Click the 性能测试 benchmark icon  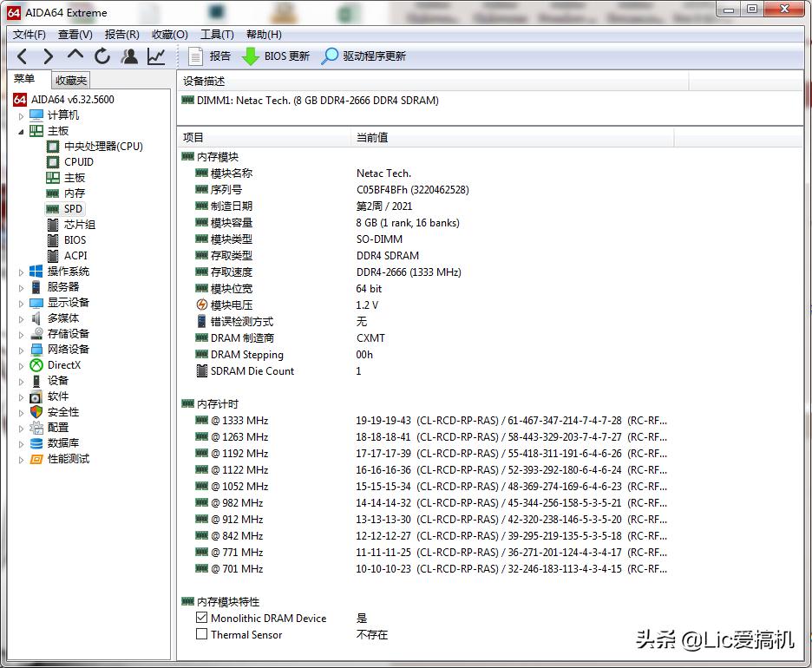click(36, 459)
